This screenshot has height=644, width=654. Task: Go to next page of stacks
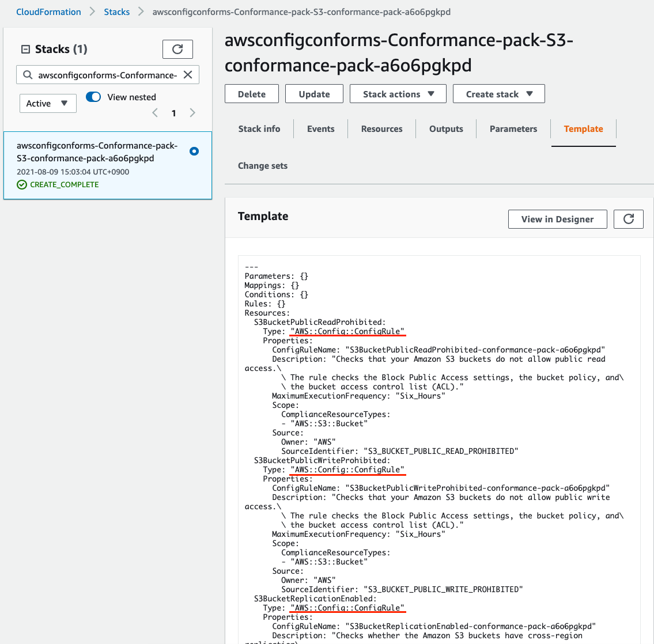(192, 112)
